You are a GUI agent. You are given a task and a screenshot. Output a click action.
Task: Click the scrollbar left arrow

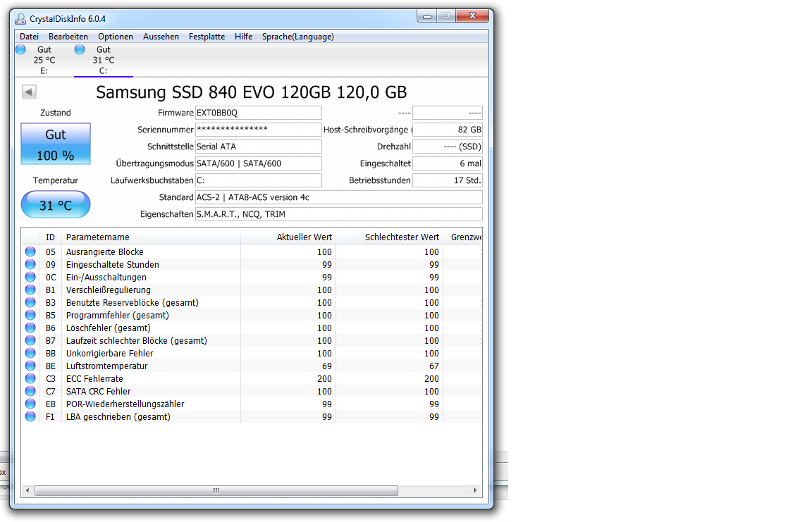[27, 490]
